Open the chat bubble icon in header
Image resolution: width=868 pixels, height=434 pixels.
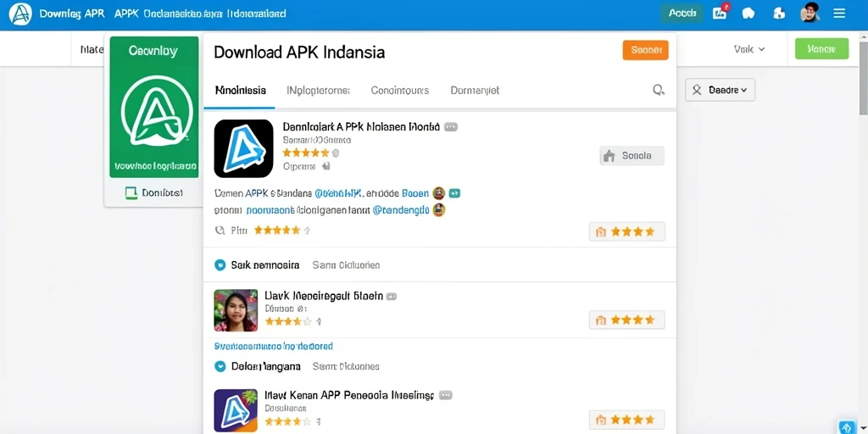[x=748, y=14]
